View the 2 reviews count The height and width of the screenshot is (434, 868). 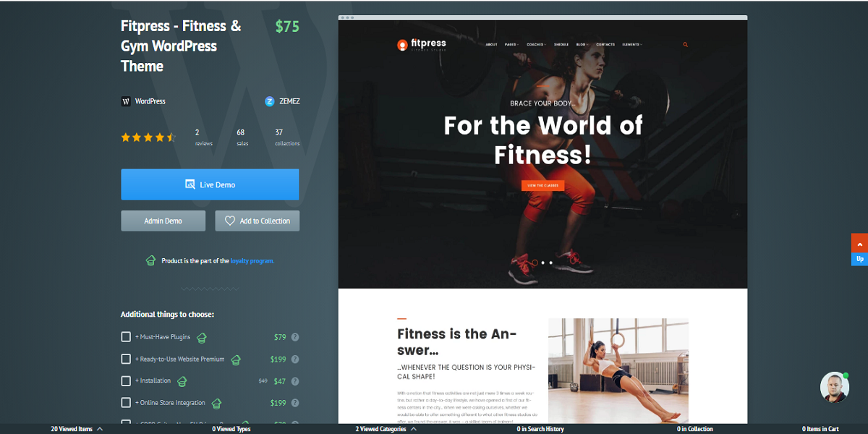(x=203, y=137)
